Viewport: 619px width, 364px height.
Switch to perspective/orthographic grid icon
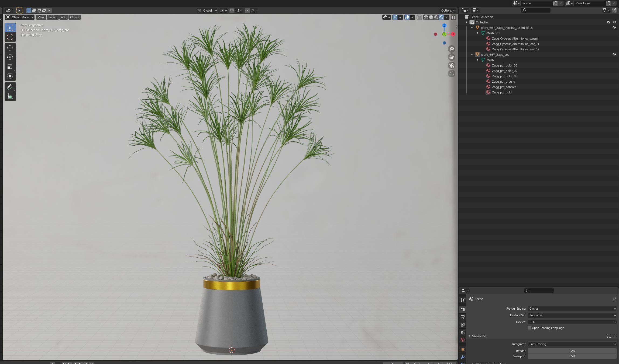point(452,73)
